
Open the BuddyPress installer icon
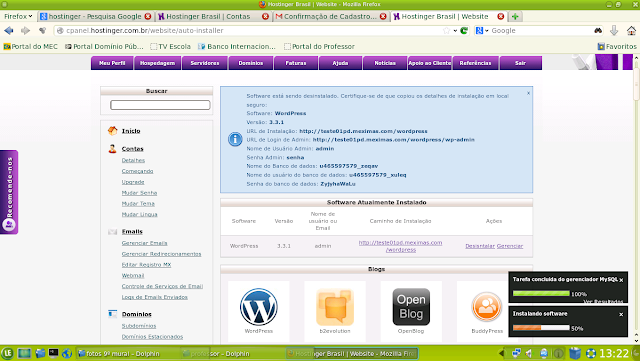click(487, 307)
